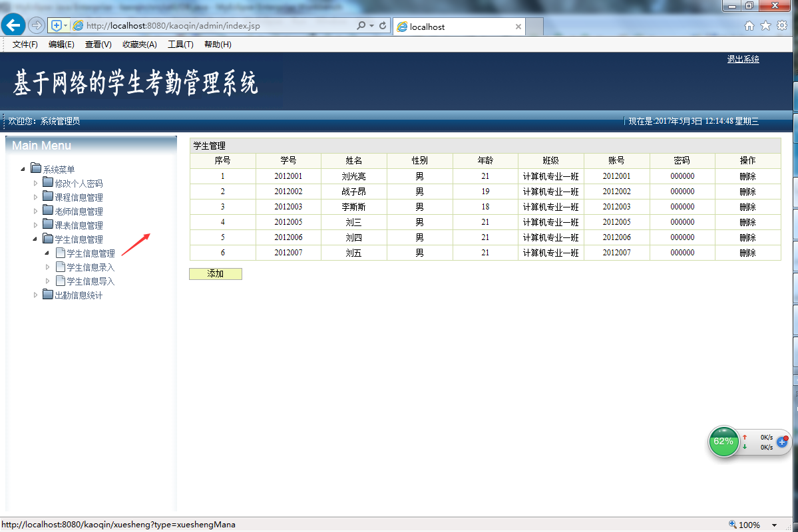798x532 pixels.
Task: Click the 学生信息导入 document icon
Action: coord(61,280)
